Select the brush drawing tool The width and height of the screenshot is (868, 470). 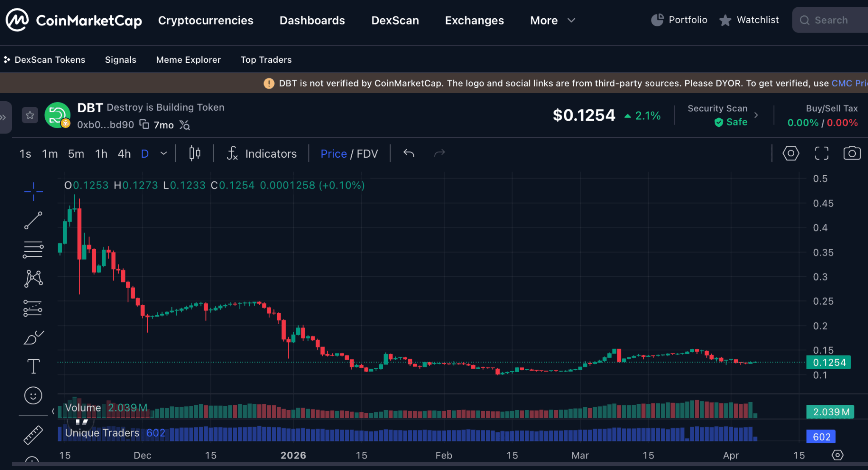pyautogui.click(x=33, y=337)
